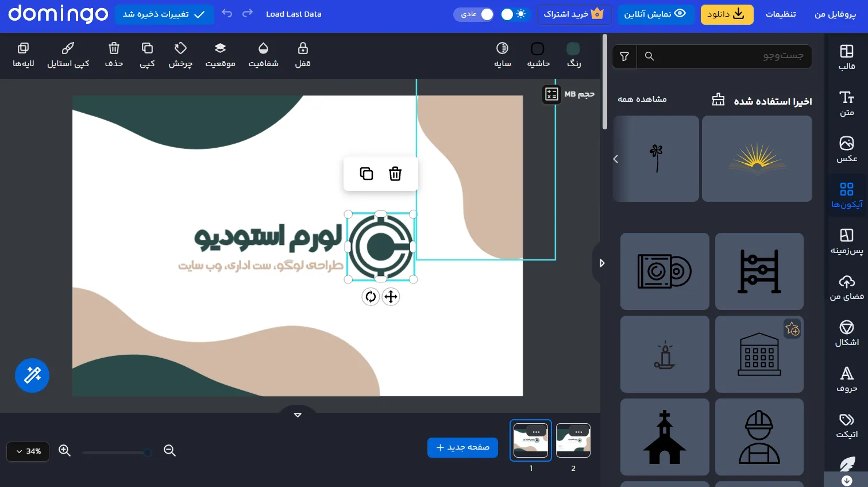868x487 pixels.
Task: Open the اتیکت tag tab
Action: (x=846, y=425)
